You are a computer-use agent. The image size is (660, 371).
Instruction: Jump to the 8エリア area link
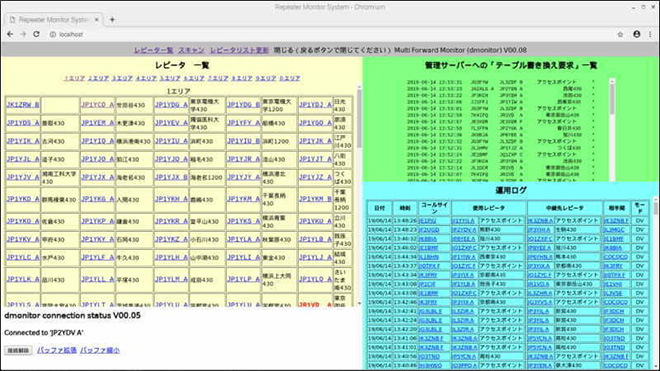(x=242, y=78)
